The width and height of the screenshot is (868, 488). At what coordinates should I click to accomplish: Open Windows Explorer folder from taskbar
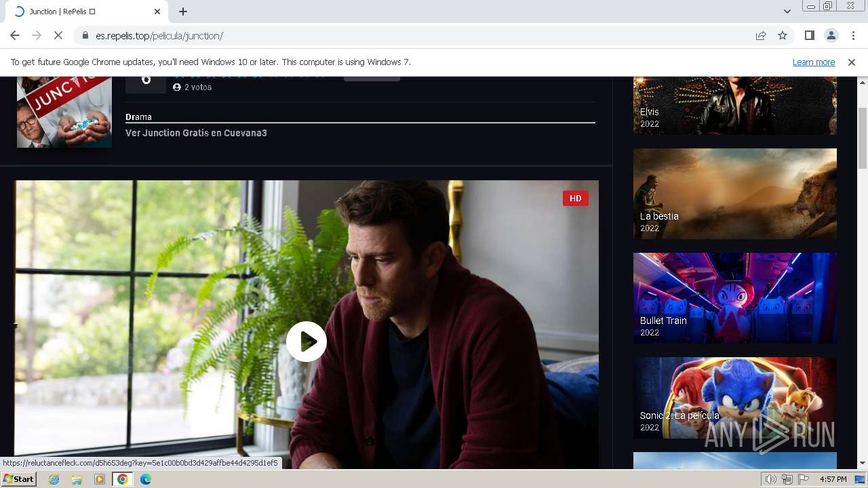(77, 479)
